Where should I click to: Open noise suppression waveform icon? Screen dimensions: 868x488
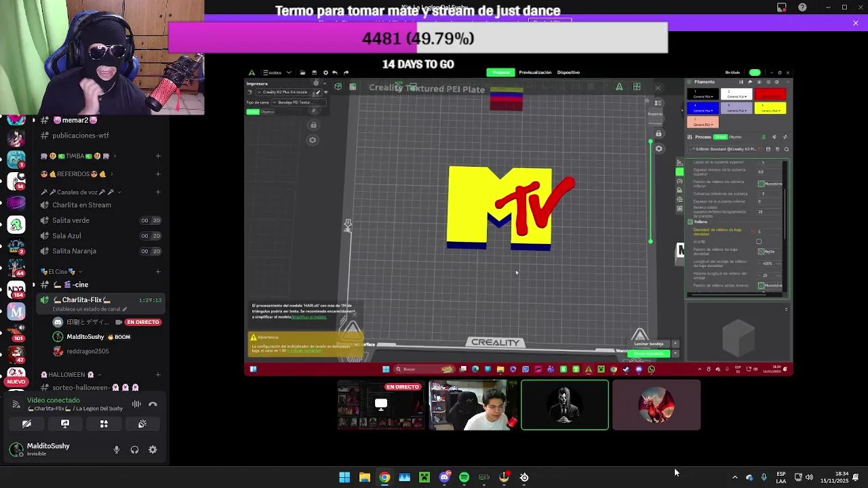[x=136, y=404]
